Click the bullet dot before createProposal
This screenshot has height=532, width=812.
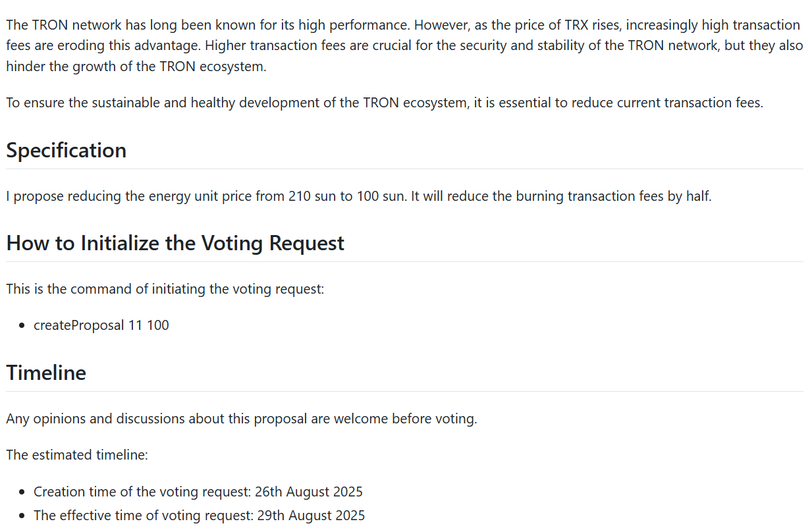(x=22, y=325)
